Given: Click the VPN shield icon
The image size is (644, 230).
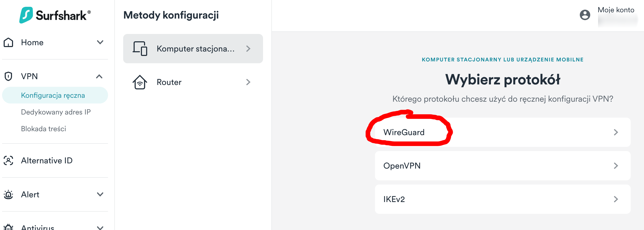Looking at the screenshot, I should point(8,76).
